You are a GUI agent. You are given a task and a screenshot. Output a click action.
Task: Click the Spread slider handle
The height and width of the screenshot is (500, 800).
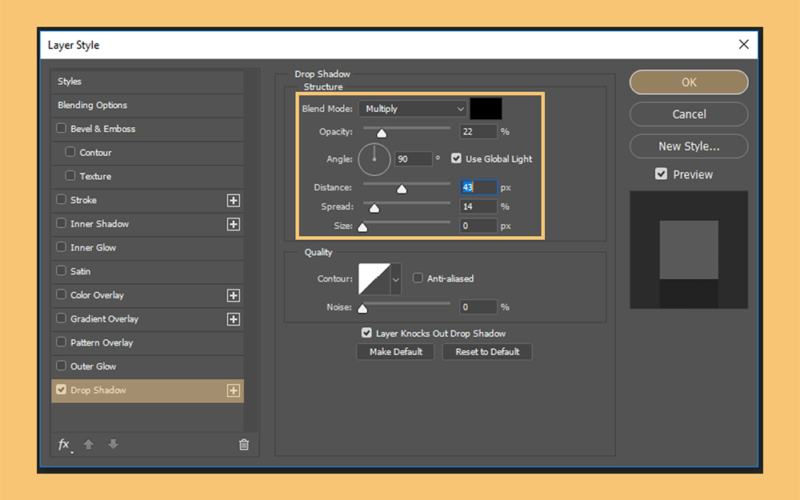374,208
